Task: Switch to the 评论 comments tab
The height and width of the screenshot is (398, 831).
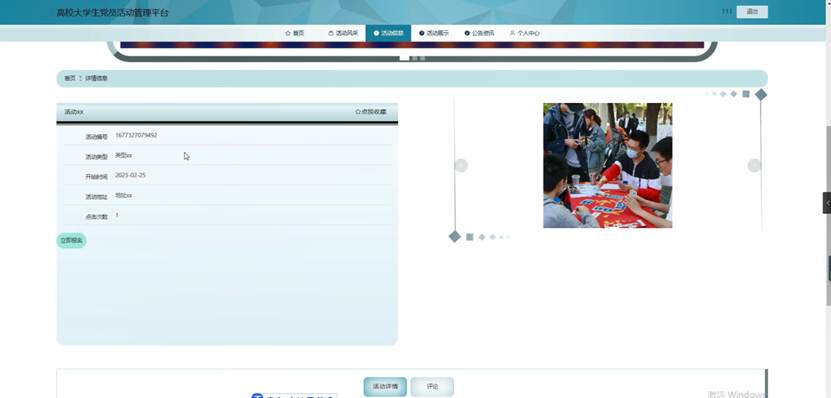Action: coord(432,386)
